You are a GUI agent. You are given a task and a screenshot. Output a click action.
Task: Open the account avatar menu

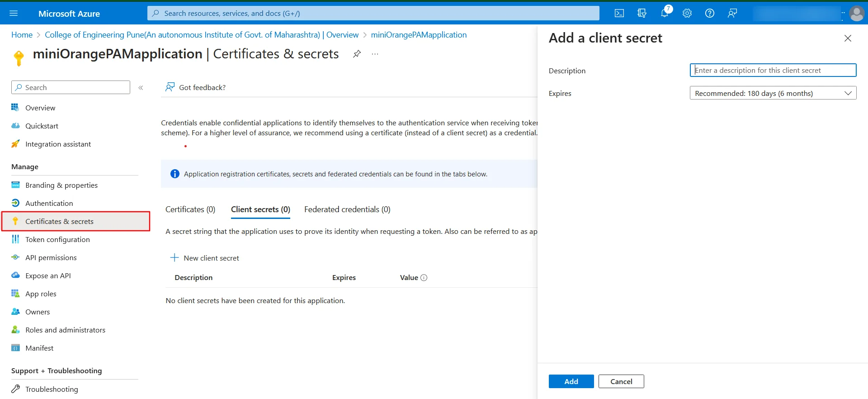coord(856,14)
